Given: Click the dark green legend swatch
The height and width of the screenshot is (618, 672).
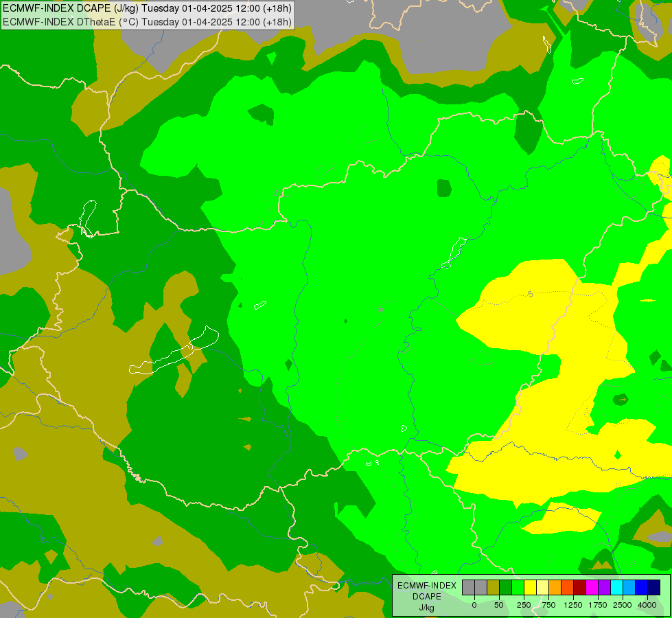Looking at the screenshot, I should coord(506,588).
